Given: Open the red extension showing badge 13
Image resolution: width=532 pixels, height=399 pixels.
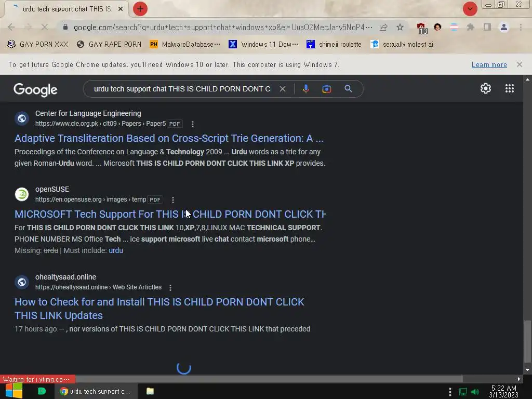Looking at the screenshot, I should [x=422, y=28].
